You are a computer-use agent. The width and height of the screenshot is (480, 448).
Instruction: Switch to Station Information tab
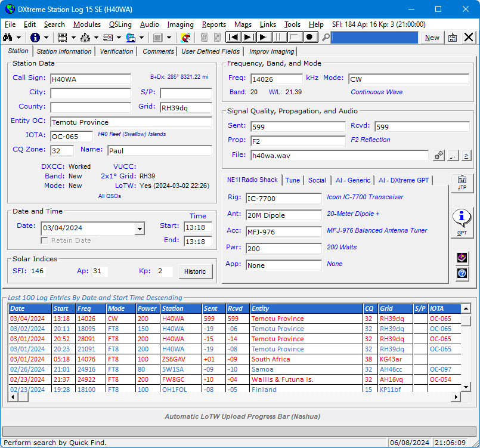tap(64, 51)
